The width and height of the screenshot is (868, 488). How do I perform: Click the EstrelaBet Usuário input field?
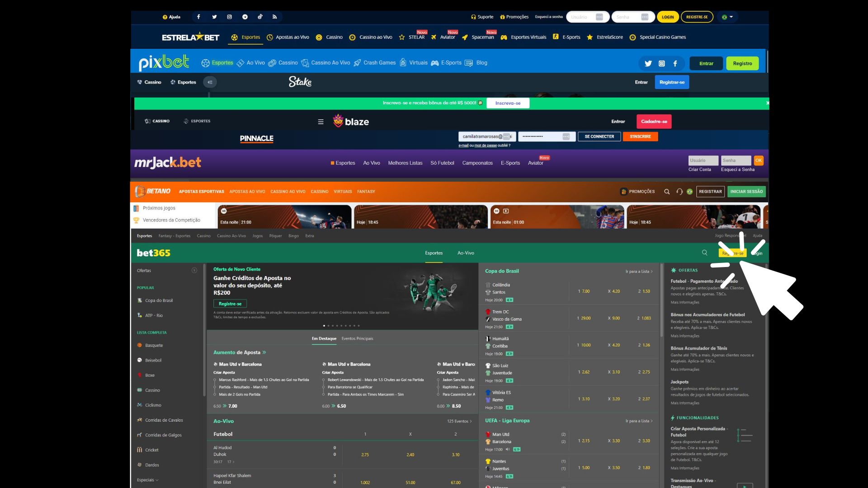pos(587,17)
